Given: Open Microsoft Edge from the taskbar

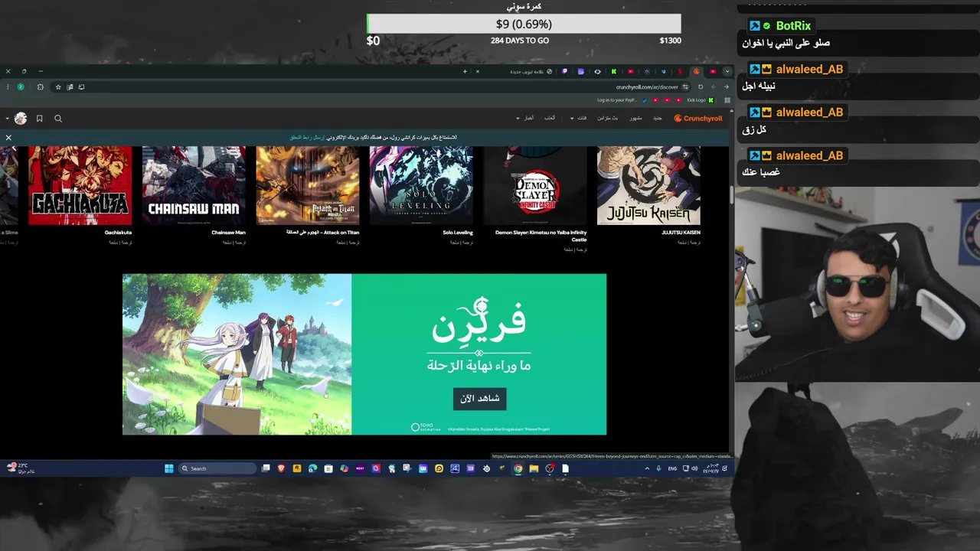Looking at the screenshot, I should tap(312, 468).
